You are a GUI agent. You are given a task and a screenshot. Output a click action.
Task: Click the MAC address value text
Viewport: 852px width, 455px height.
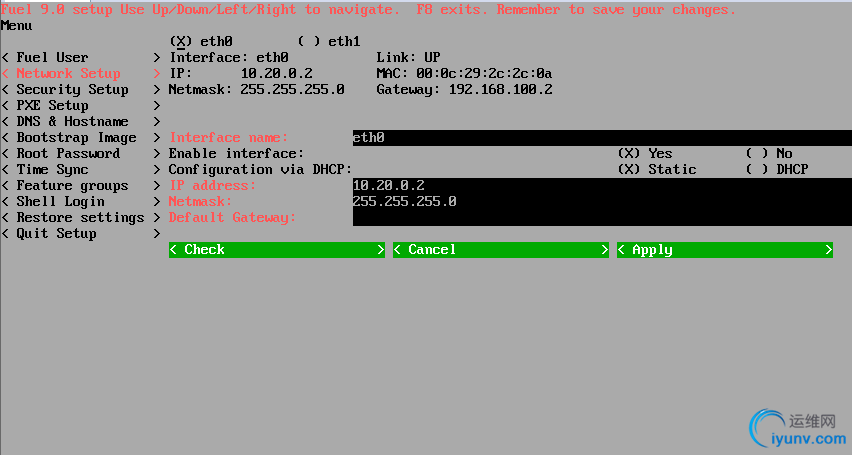[x=484, y=73]
